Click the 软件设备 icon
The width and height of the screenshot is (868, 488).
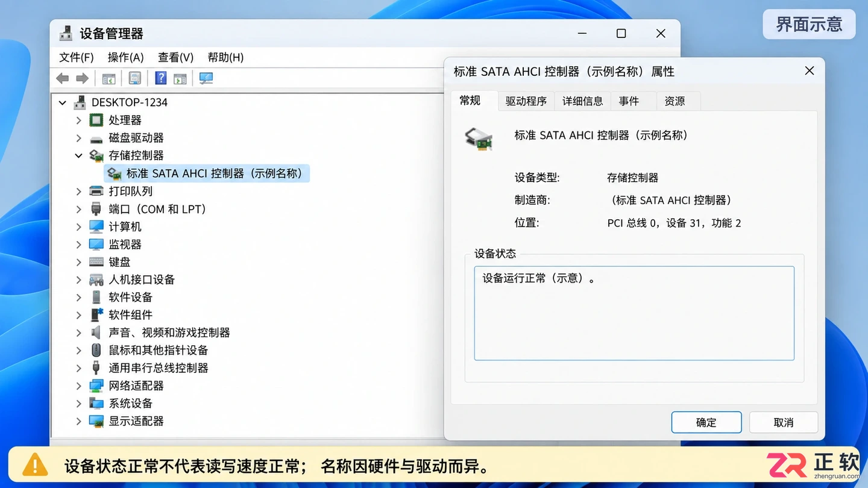(96, 297)
